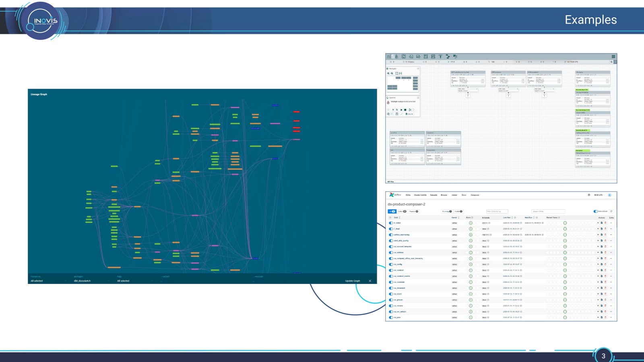This screenshot has height=362, width=644.
Task: Add an Input Port in NiFi toolbar
Action: pyautogui.click(x=411, y=56)
